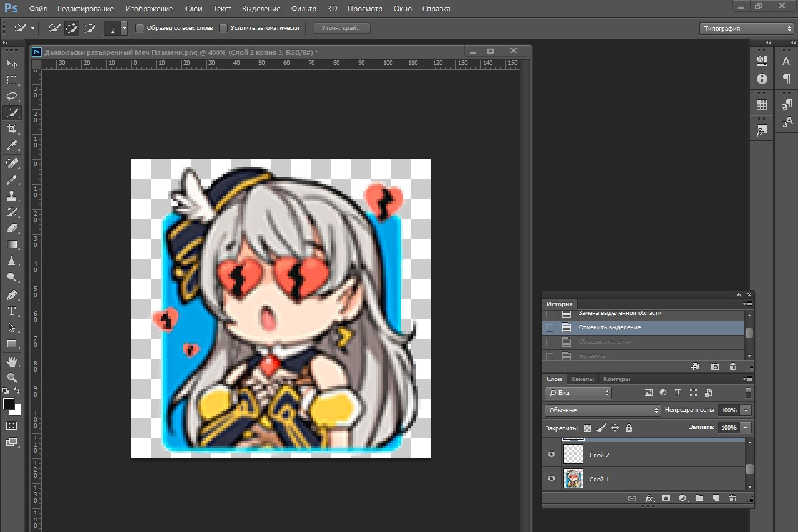Create a new snapshot in History panel
The height and width of the screenshot is (532, 798).
[x=715, y=367]
